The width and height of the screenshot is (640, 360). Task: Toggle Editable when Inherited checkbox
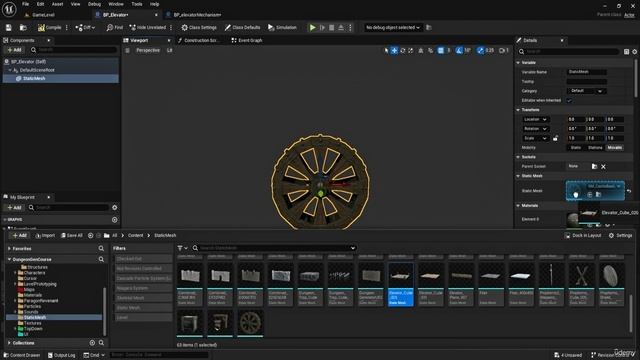(569, 100)
